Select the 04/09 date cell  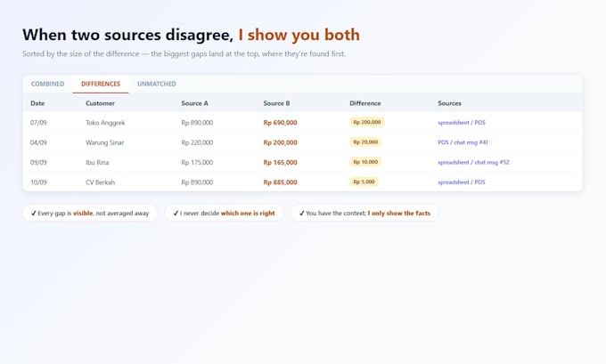pos(38,142)
